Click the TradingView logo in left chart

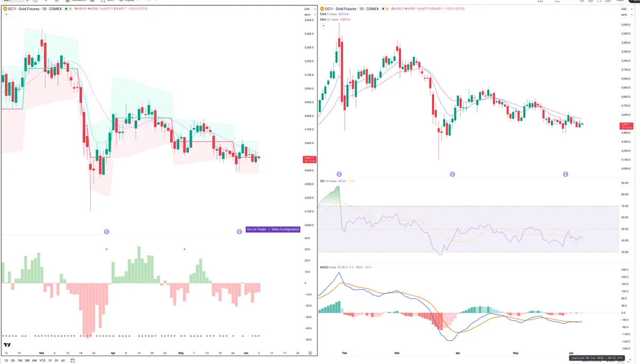pos(6,345)
